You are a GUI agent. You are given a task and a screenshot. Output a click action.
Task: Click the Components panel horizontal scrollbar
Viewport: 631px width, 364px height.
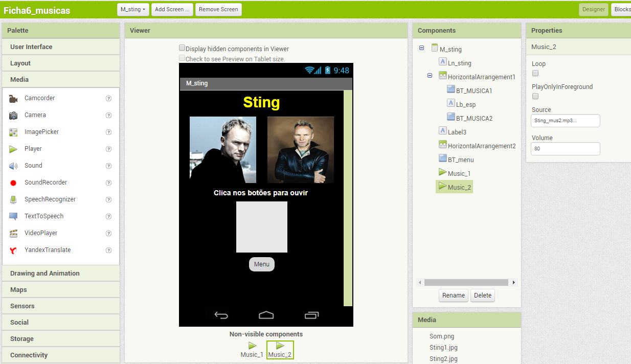[x=466, y=282]
